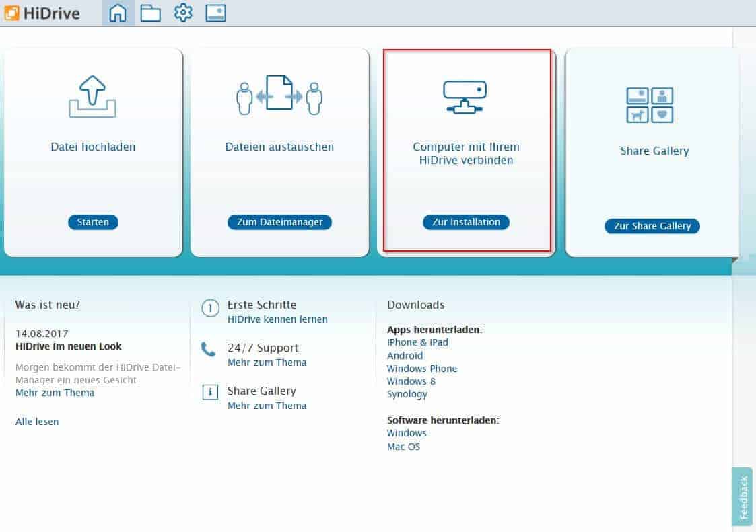Open the Home tab icon
Screen dimensions: 756x532
coord(118,13)
